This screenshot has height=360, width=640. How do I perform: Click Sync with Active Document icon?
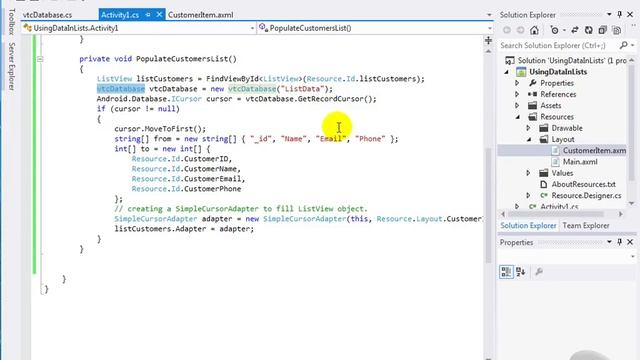point(575,30)
